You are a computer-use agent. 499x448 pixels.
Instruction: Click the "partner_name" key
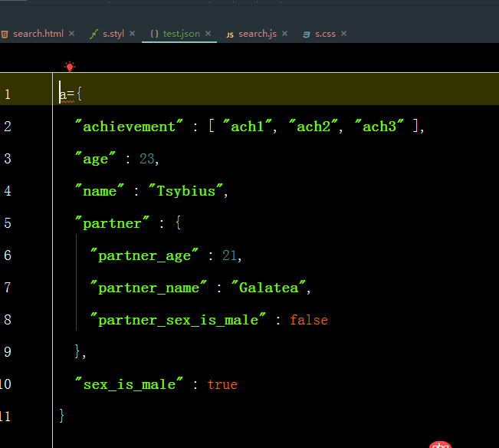tap(148, 288)
